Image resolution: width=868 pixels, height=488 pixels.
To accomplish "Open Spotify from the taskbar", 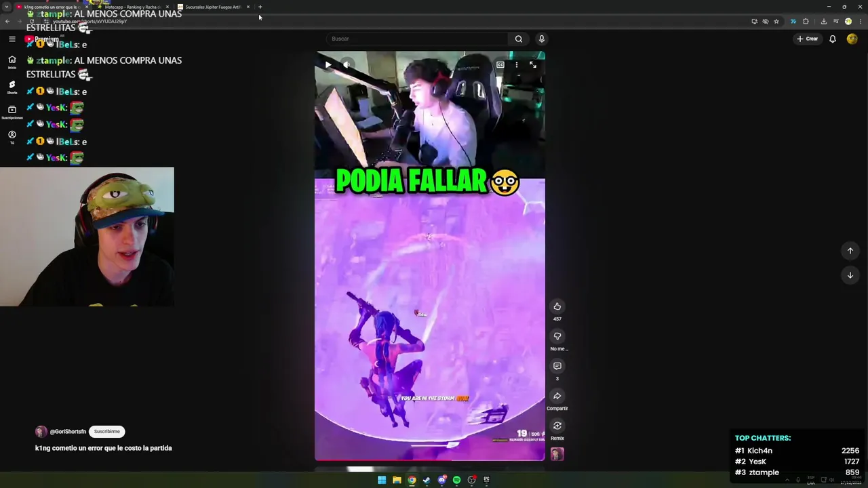I will point(456,480).
